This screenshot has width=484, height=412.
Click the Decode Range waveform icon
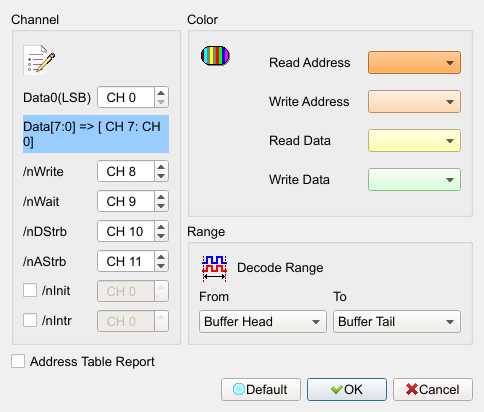coord(214,268)
